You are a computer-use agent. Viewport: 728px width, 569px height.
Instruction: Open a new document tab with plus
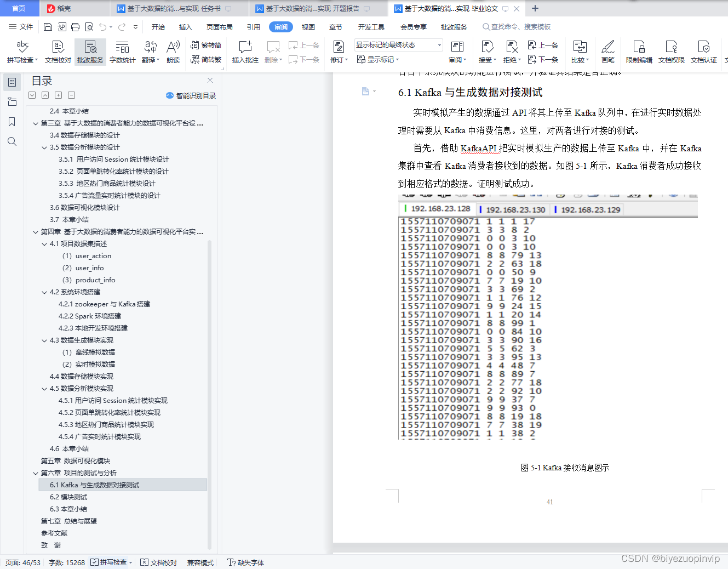535,8
